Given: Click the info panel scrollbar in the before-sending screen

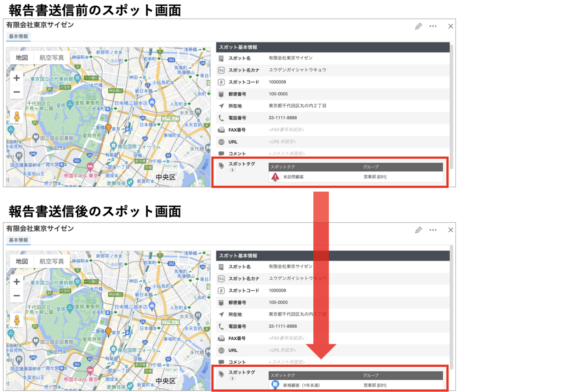Looking at the screenshot, I should tap(451, 106).
